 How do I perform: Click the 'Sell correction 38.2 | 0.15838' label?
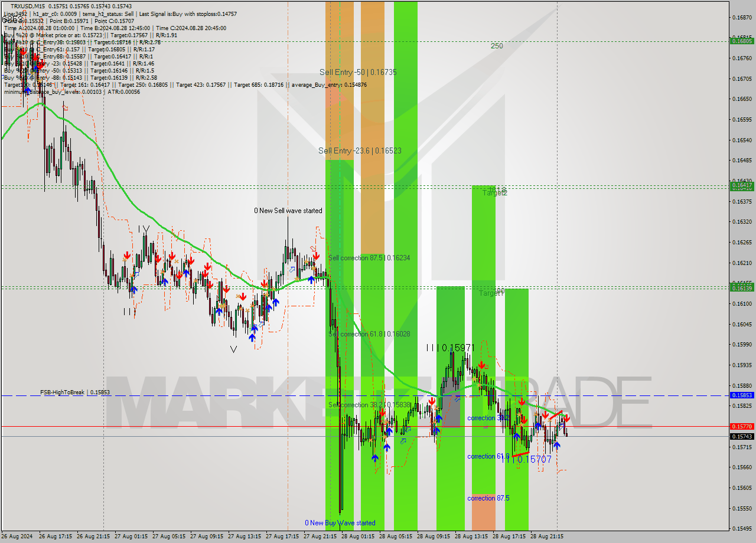coord(369,405)
